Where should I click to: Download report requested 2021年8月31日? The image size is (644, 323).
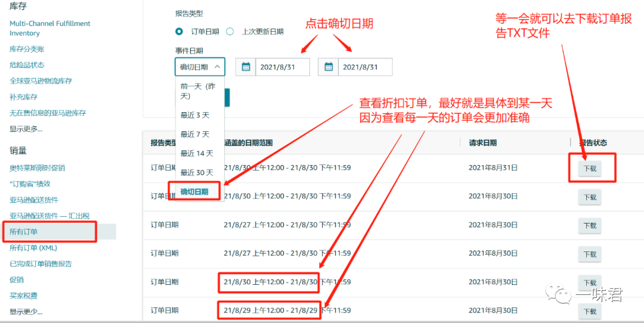[x=590, y=168]
